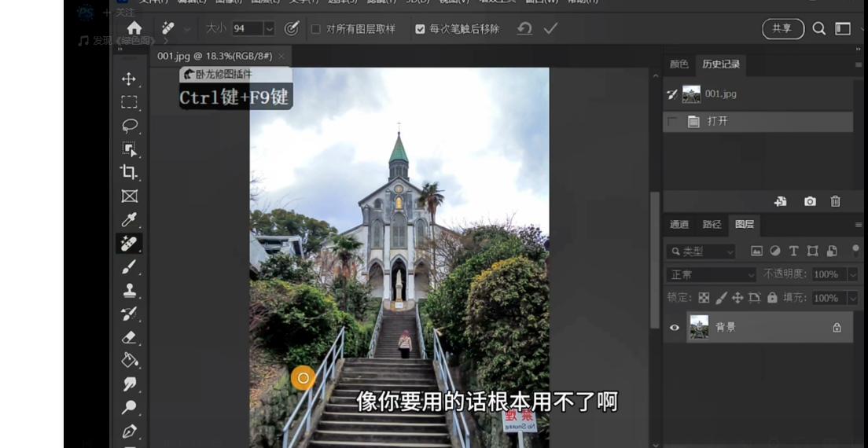Image resolution: width=868 pixels, height=448 pixels.
Task: Toggle lock all padlock icon
Action: point(772,298)
